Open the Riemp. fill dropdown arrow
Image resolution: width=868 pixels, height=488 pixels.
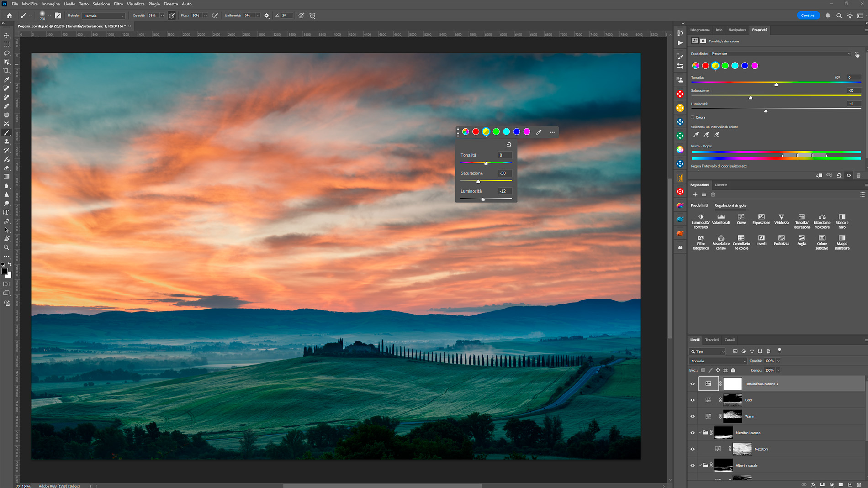[778, 370]
